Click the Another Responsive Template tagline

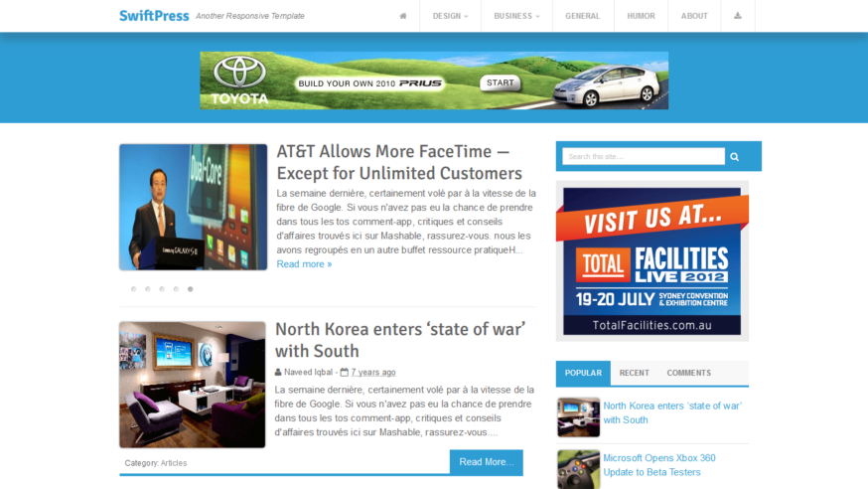click(249, 16)
